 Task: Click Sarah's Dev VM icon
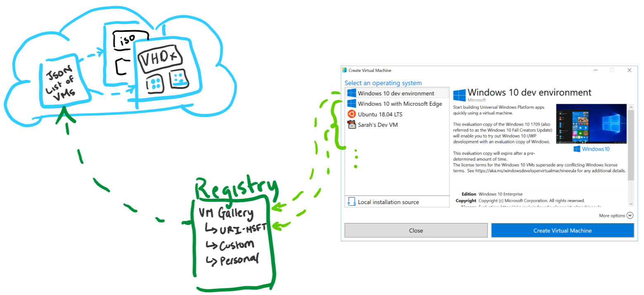pos(352,124)
